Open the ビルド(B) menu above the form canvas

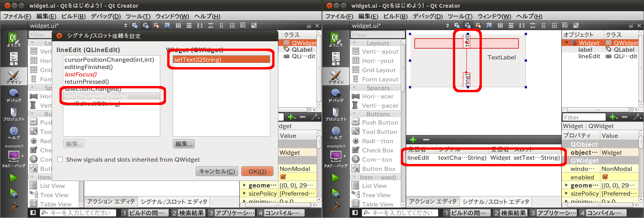coord(395,16)
